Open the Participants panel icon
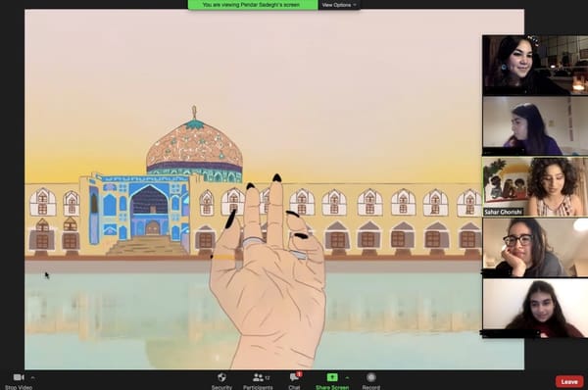Screen dimensions: 588x390 tap(258, 377)
